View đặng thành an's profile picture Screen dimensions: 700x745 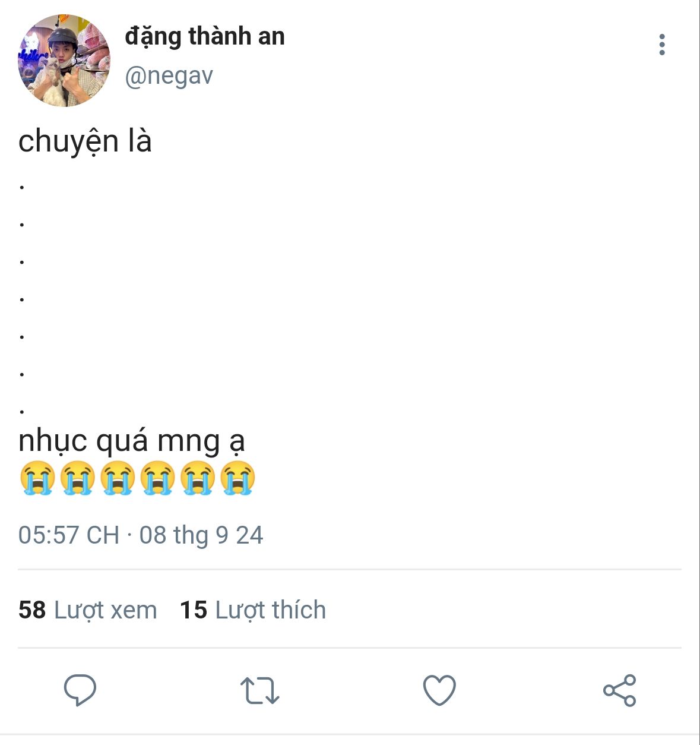pyautogui.click(x=64, y=61)
